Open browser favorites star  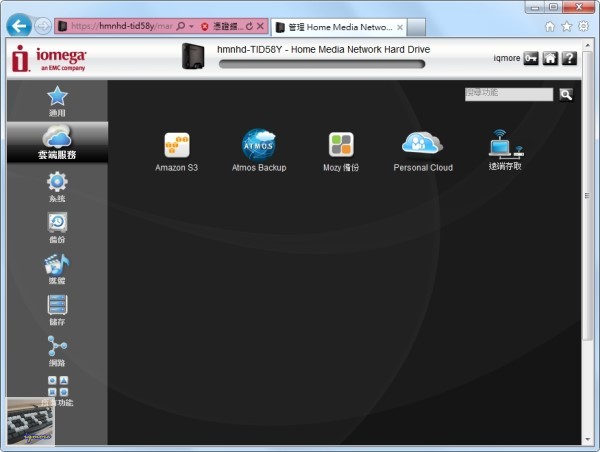pyautogui.click(x=567, y=26)
